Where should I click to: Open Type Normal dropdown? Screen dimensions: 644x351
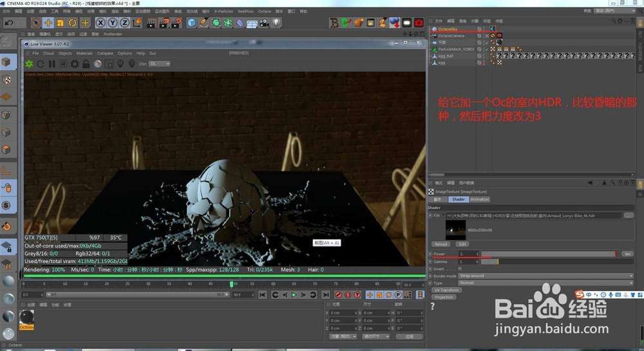click(546, 283)
